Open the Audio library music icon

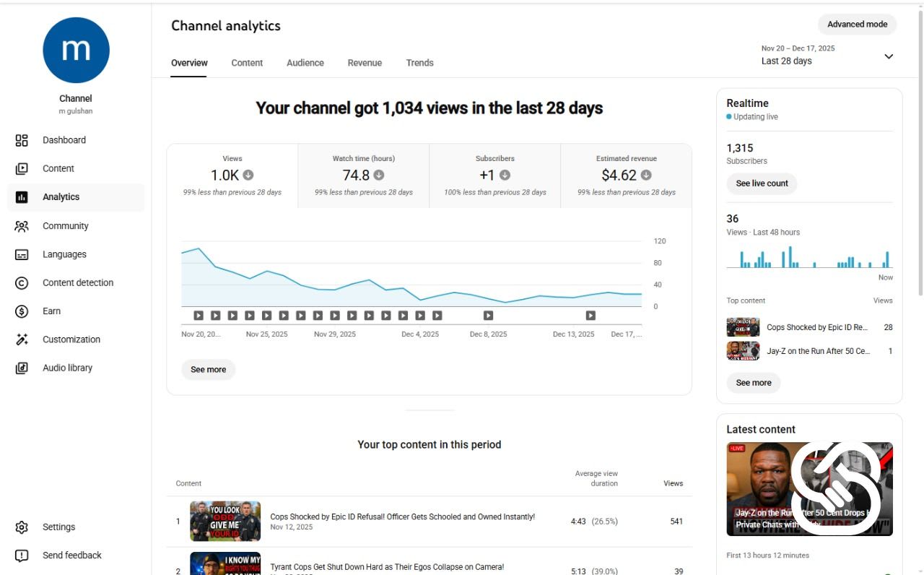[x=22, y=368]
